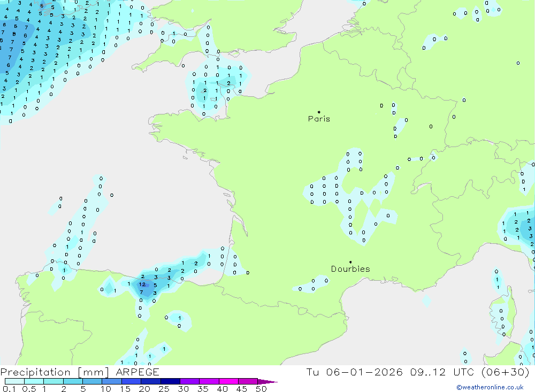Pick the 0.5–1 mm legend swatch
This screenshot has height=392, width=535.
click(34, 381)
